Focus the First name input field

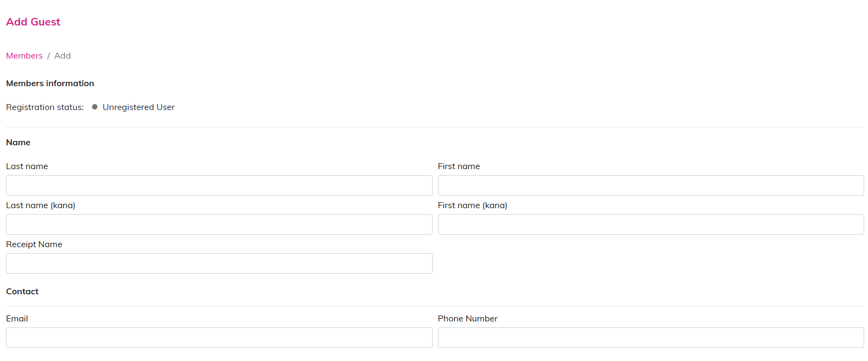[x=650, y=185]
